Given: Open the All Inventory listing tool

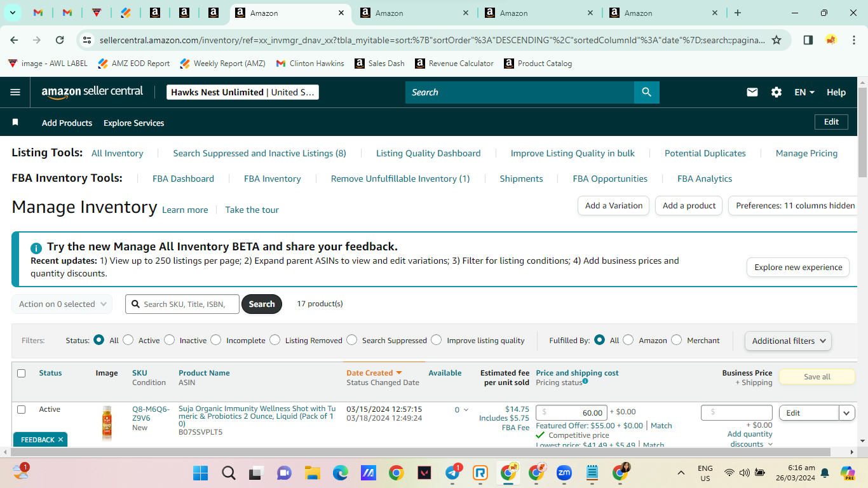Looking at the screenshot, I should pyautogui.click(x=118, y=153).
